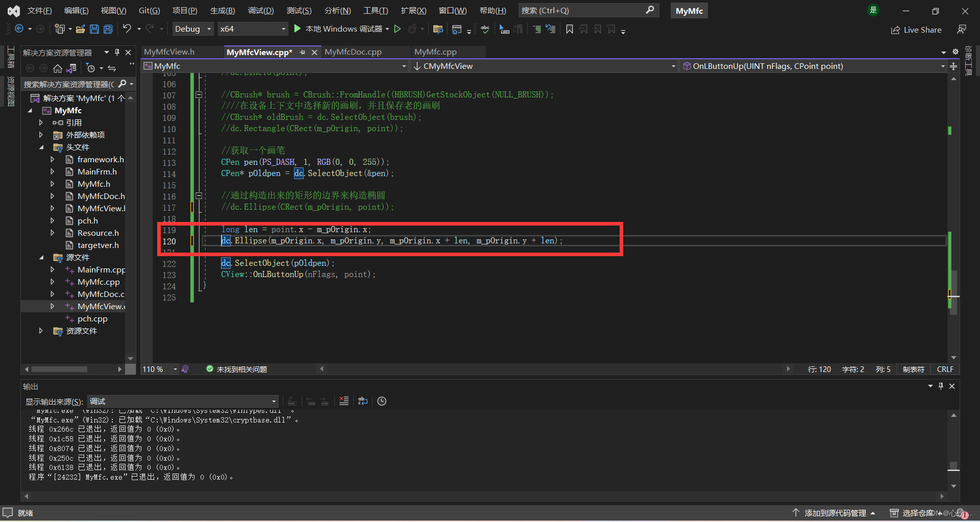Click the New Project icon

(60, 29)
